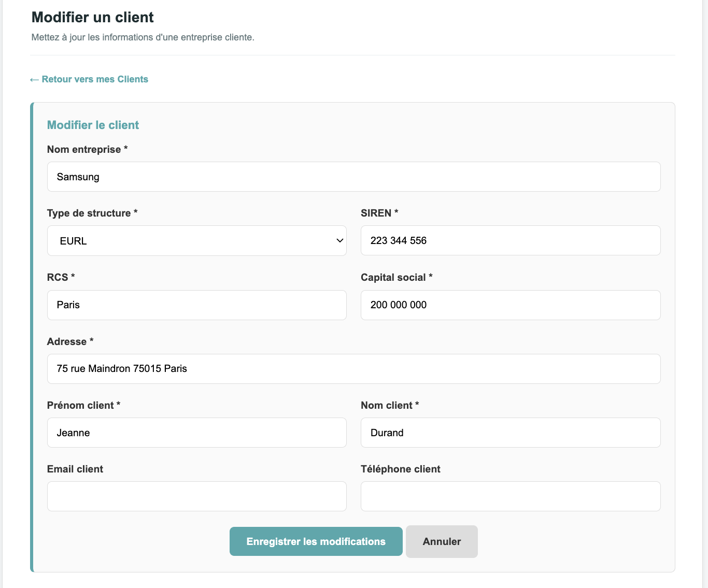Click the Prénom client field with Jeanne
This screenshot has width=708, height=588.
click(197, 433)
